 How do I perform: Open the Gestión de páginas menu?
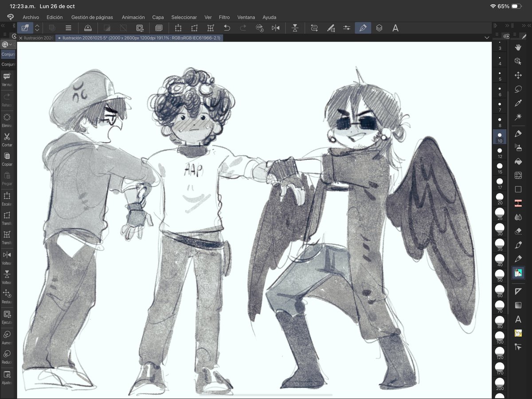point(92,17)
